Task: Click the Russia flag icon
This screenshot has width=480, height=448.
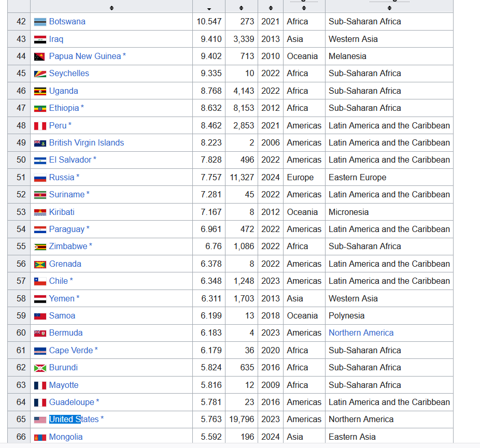Action: click(x=40, y=178)
